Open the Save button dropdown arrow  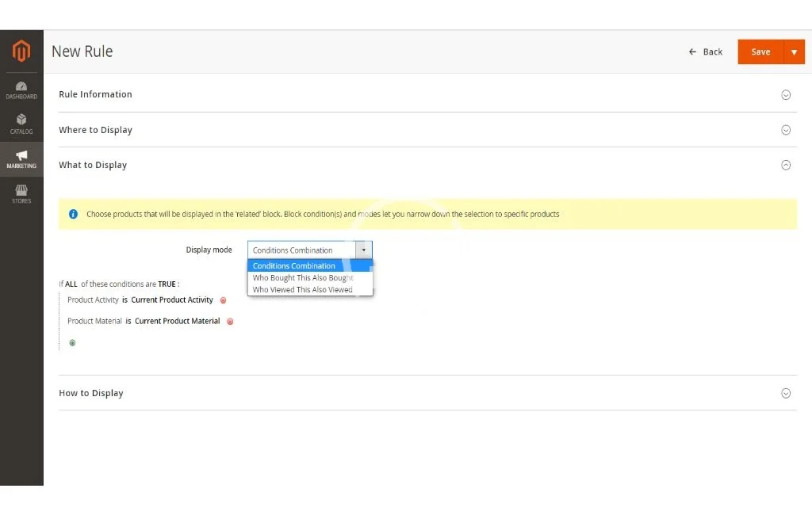794,51
